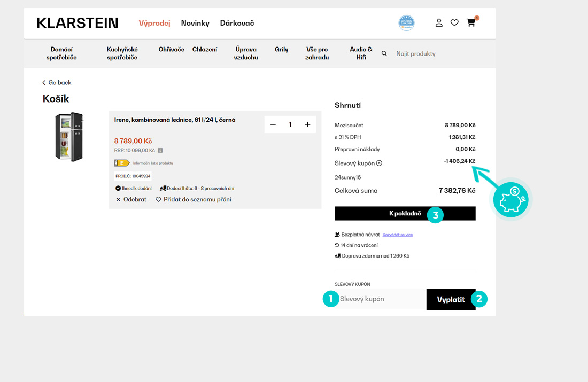The height and width of the screenshot is (382, 588).
Task: Expand the Audio & Hifi category
Action: pyautogui.click(x=361, y=53)
